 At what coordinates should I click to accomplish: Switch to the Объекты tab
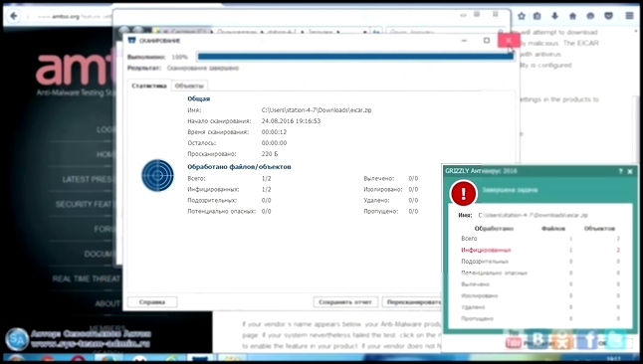click(189, 86)
